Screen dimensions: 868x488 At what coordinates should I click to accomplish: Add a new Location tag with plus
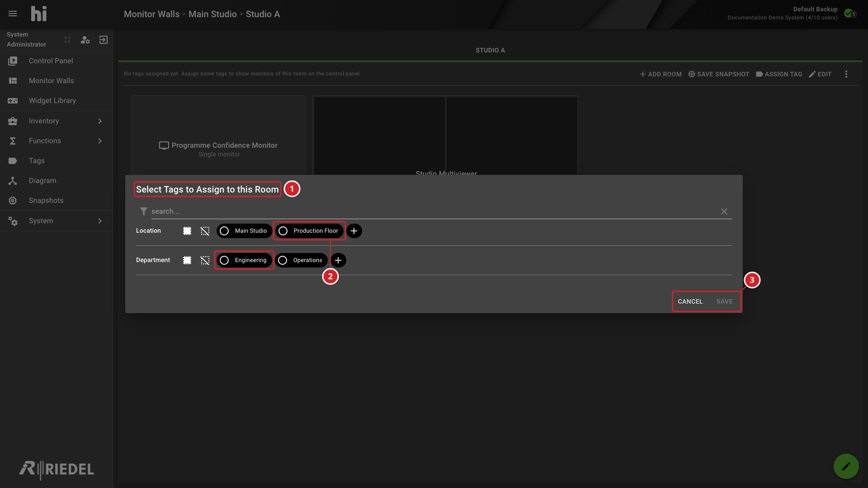tap(354, 231)
